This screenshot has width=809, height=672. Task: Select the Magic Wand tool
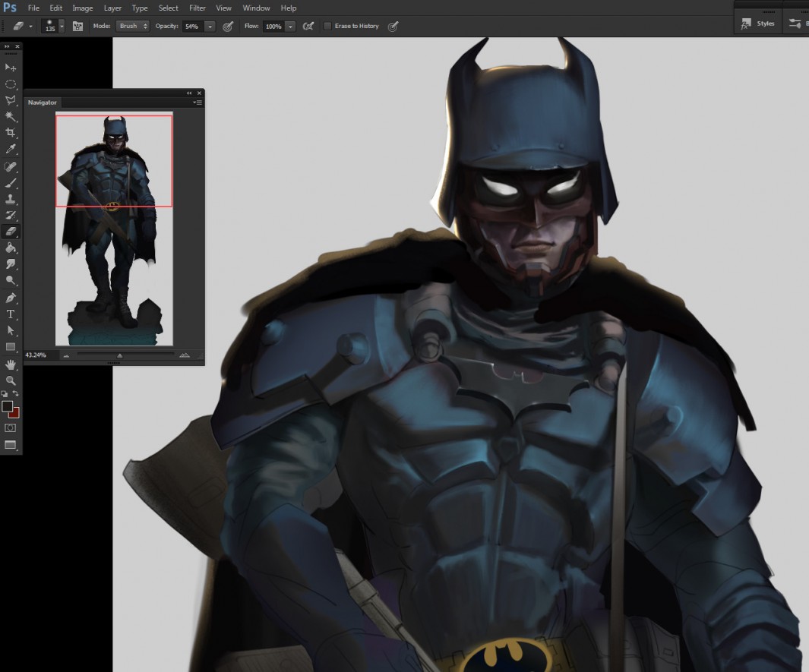11,116
